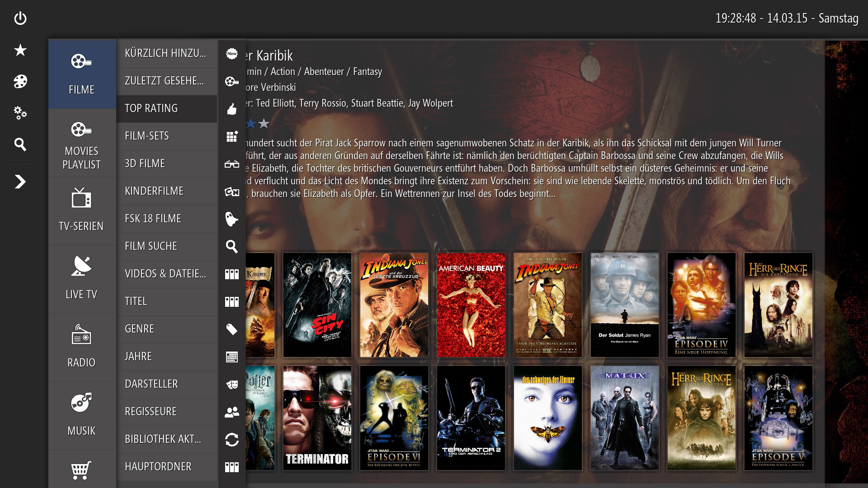Open TV-SERIEN menu item
This screenshot has height=488, width=868.
[82, 211]
